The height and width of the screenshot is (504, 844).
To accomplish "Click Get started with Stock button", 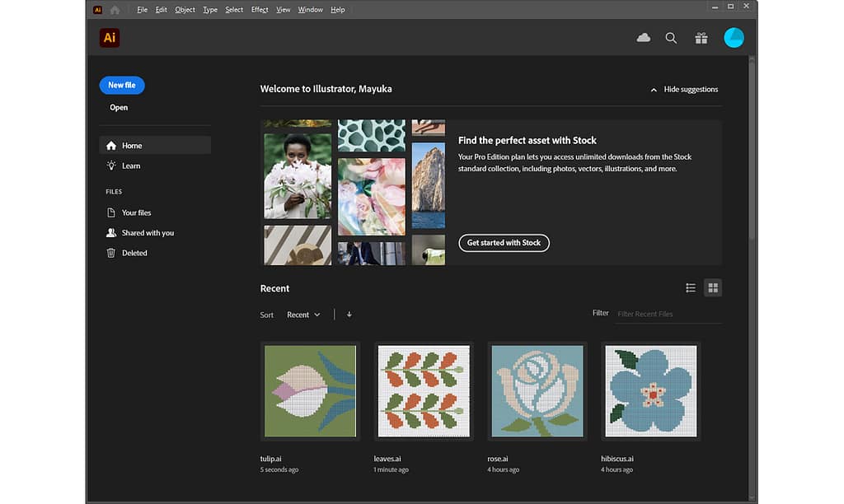I will (x=504, y=243).
